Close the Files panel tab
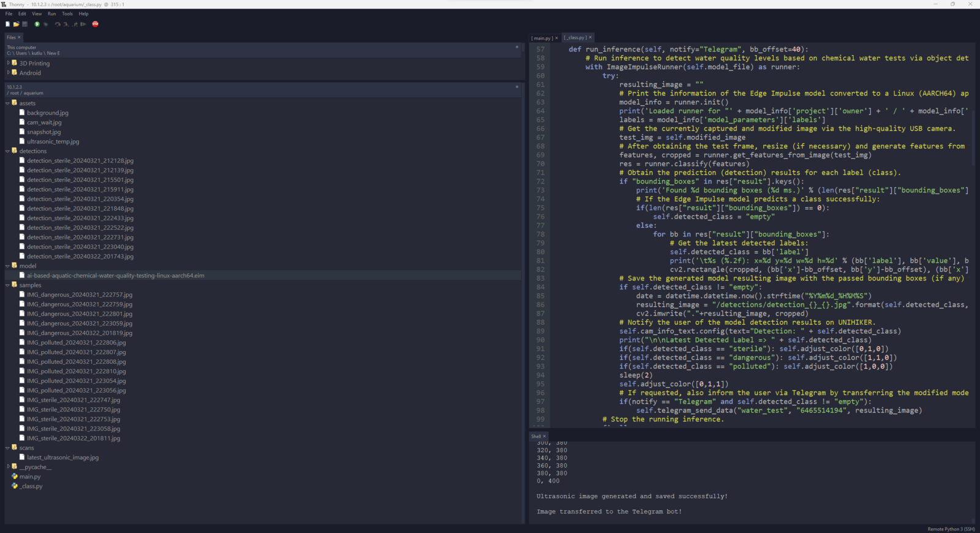 click(x=19, y=37)
